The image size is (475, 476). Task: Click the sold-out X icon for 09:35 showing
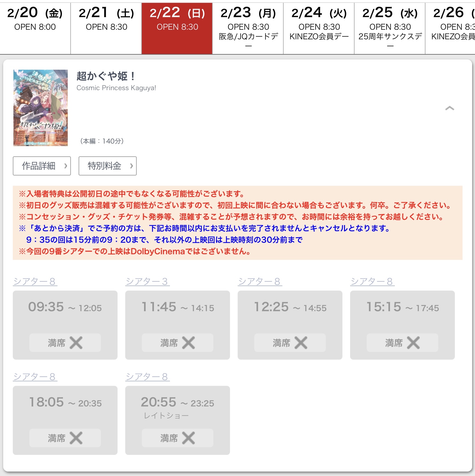click(x=76, y=343)
